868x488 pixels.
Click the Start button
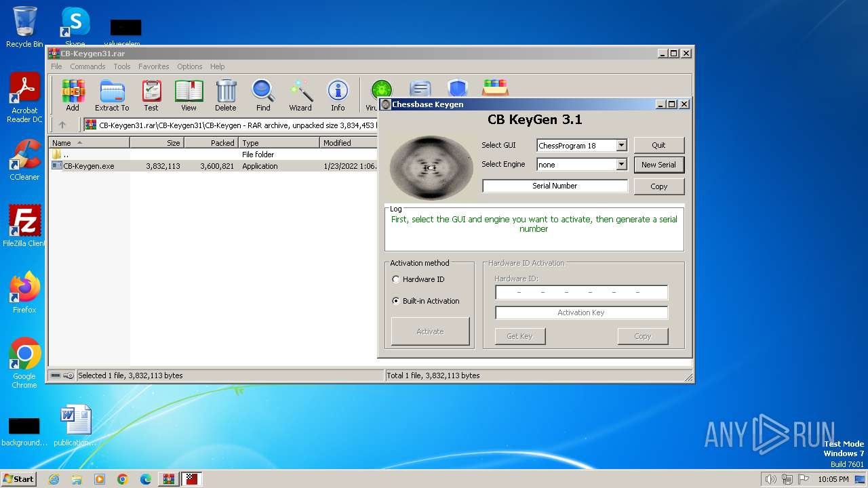point(18,479)
